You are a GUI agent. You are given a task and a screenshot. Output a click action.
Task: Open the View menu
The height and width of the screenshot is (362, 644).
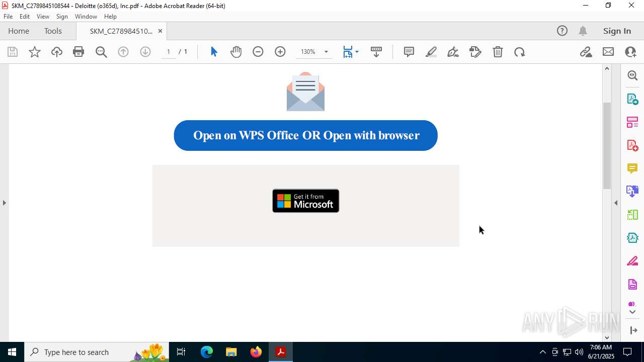(x=43, y=17)
